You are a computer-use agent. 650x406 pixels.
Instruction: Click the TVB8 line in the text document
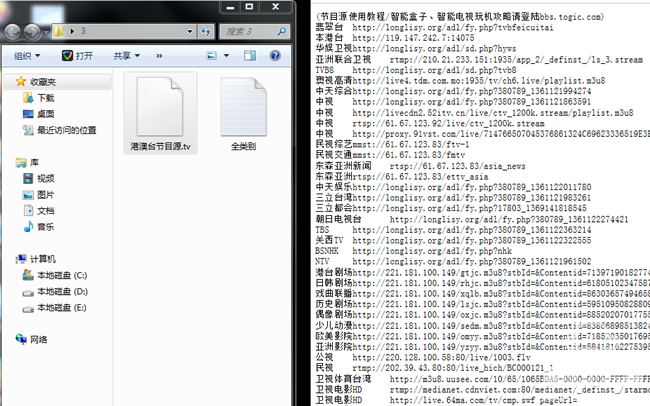(416, 70)
